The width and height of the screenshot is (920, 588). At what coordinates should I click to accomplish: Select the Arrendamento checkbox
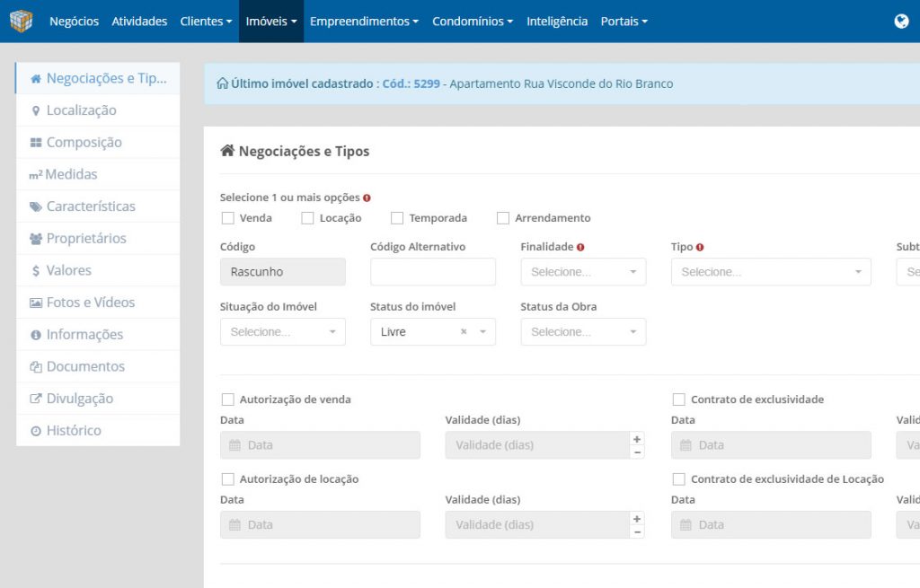tap(503, 218)
